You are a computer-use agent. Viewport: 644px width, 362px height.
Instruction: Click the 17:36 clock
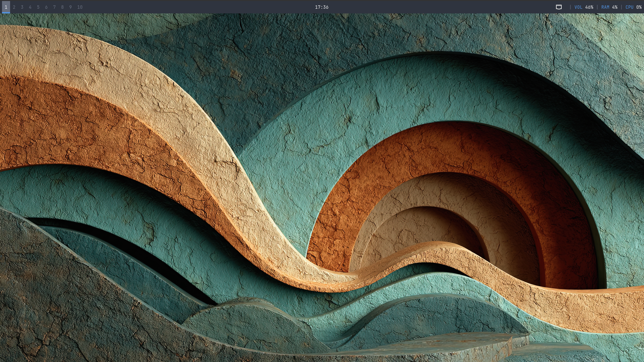click(321, 7)
